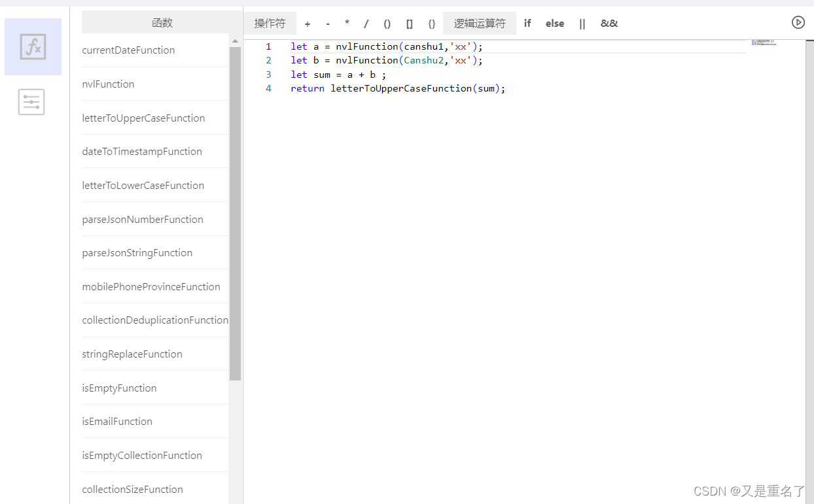Place cursor on code line 1
Viewport: 814px width, 504px height.
click(387, 46)
